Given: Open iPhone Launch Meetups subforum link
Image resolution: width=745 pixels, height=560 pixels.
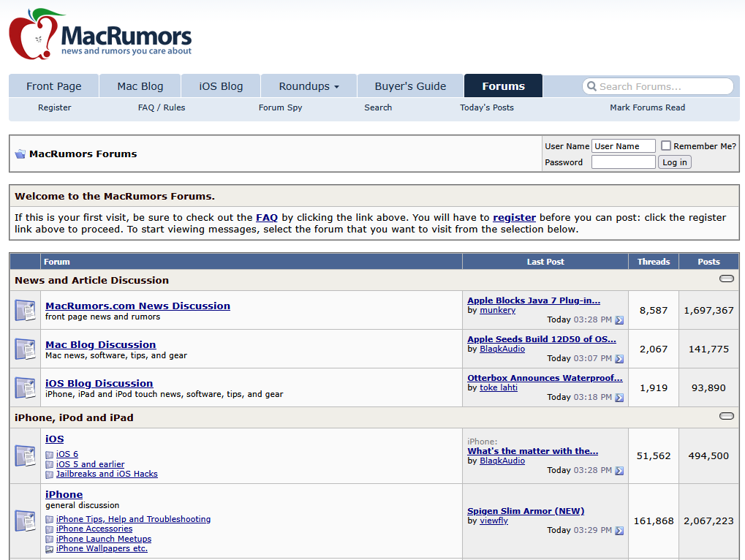Looking at the screenshot, I should (104, 539).
